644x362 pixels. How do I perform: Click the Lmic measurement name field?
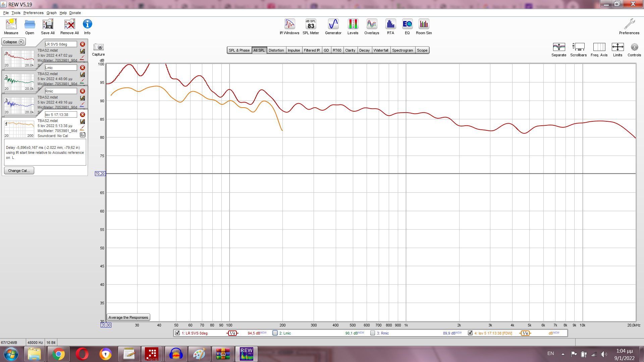[61, 68]
